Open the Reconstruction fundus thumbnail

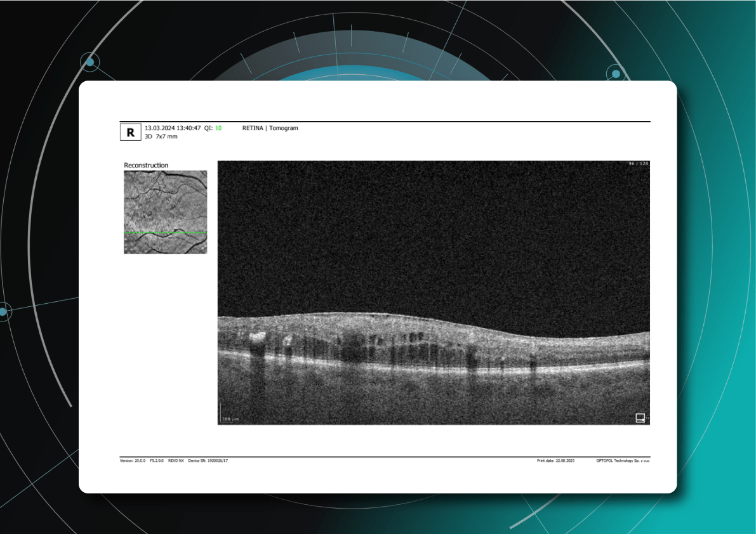tap(165, 212)
